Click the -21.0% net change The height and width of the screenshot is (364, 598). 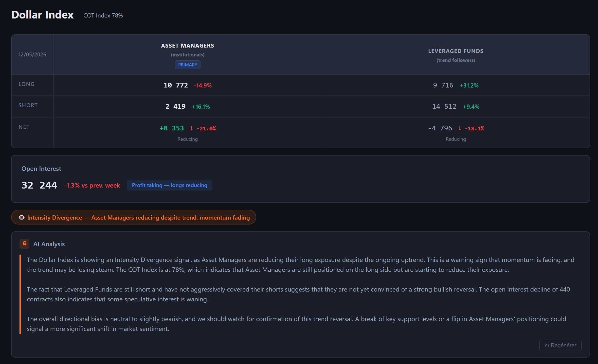click(206, 128)
